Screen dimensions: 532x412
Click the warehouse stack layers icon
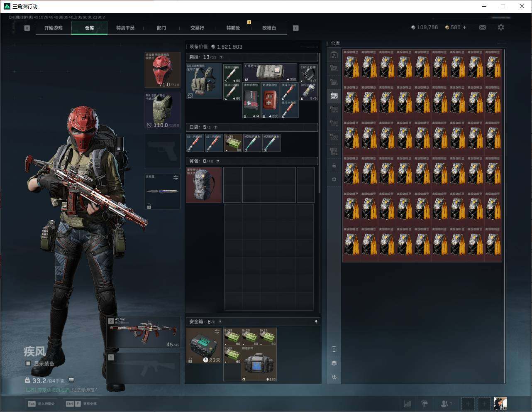click(x=334, y=363)
